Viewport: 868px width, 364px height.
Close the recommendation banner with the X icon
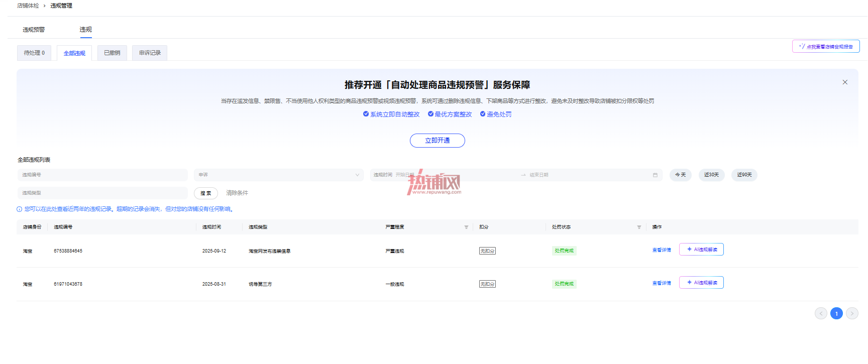click(845, 82)
